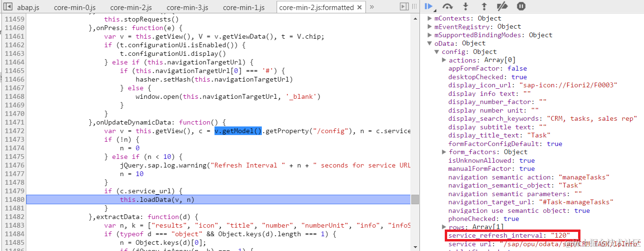Click the highlighted v.getModel() expression
This screenshot has height=251, width=644.
click(238, 131)
